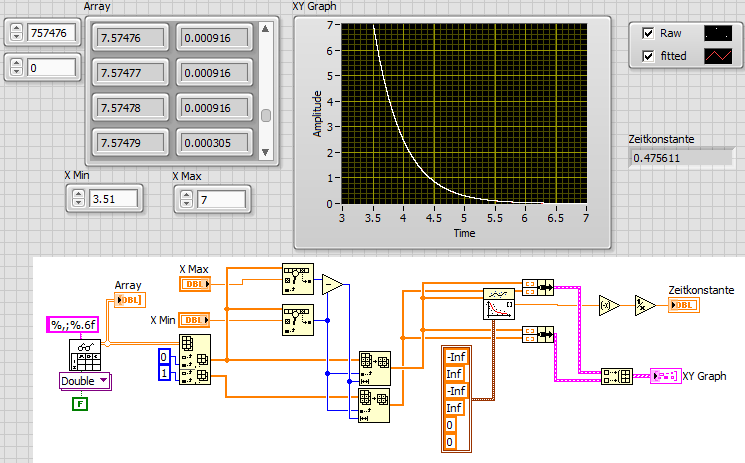Click the first -Inf constant in bounds array
The image size is (745, 463).
coord(457,357)
